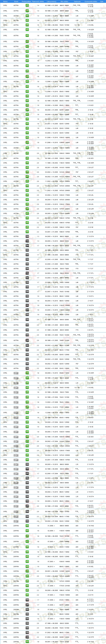Click ON icon in Zafira X 20 DTL row
This screenshot has height=644, width=106.
(27, 623)
